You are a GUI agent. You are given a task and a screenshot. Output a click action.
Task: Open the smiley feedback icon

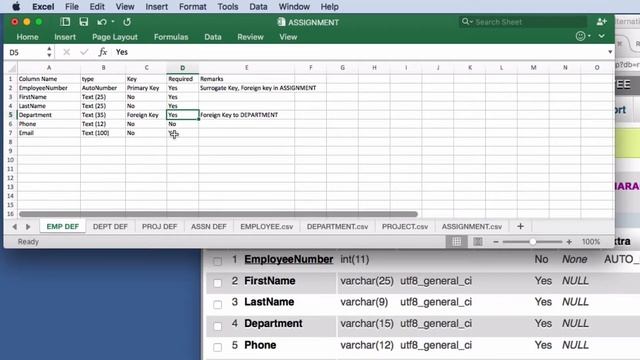[x=580, y=36]
